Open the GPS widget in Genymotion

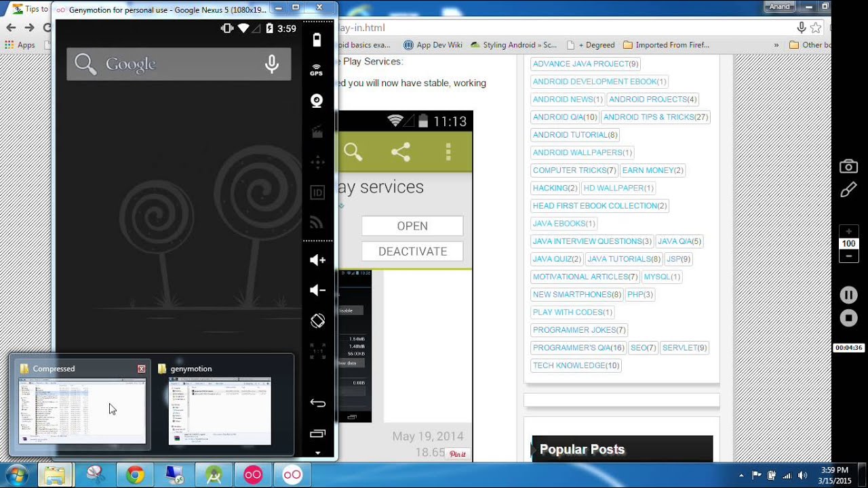click(x=317, y=70)
